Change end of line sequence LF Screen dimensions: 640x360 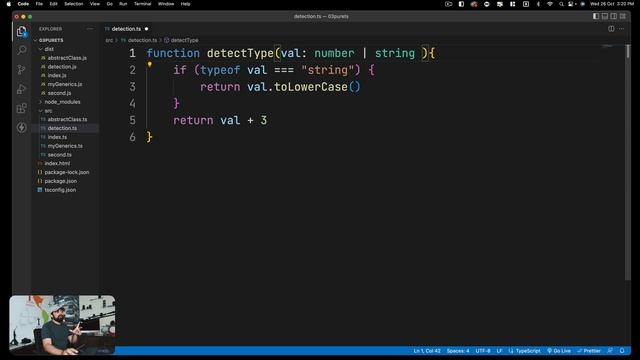[499, 351]
